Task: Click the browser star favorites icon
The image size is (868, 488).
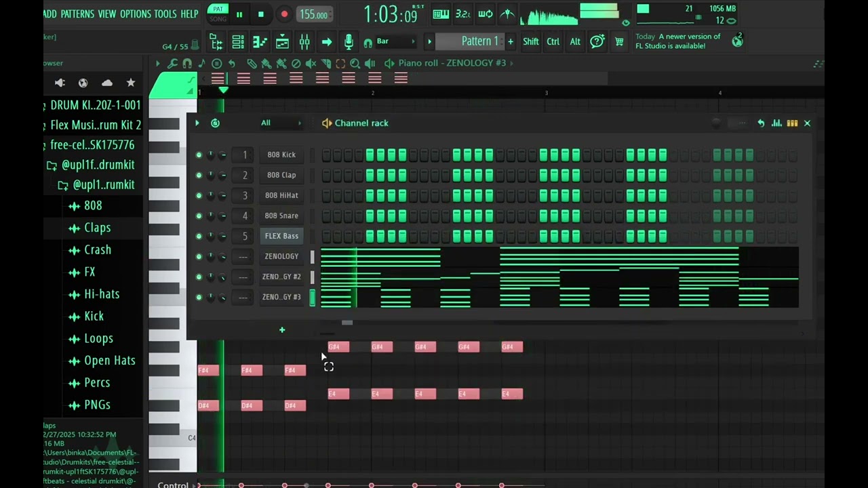Action: (x=131, y=83)
